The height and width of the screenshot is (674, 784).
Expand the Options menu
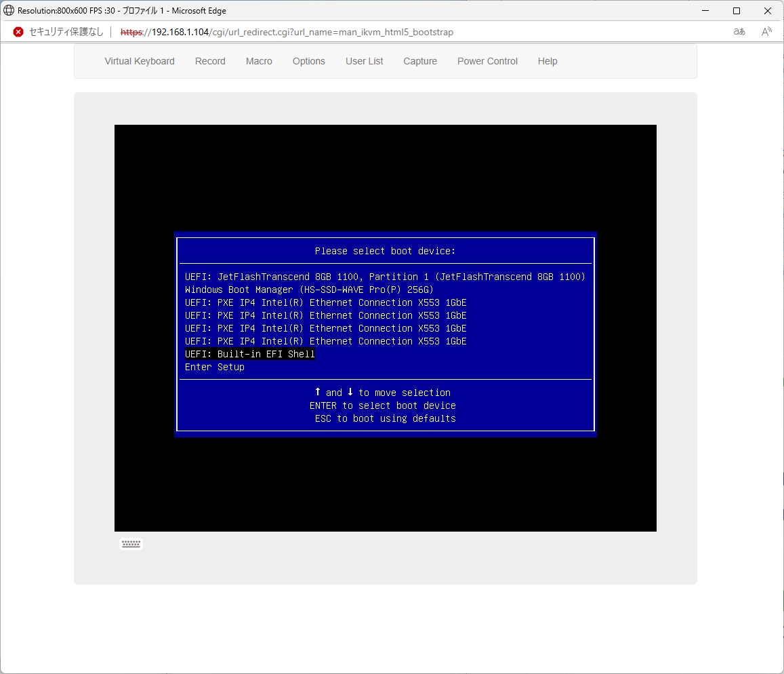(x=309, y=61)
